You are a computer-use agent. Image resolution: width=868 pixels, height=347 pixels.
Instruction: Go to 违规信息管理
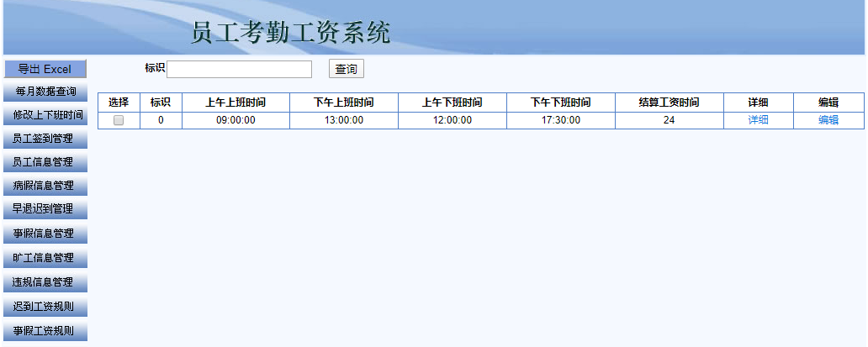[45, 281]
